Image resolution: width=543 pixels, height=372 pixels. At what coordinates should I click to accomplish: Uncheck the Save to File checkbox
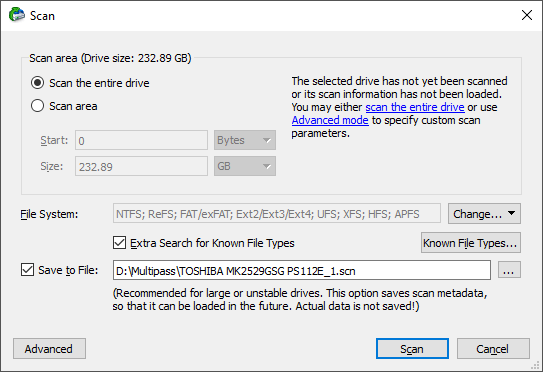[x=27, y=269]
